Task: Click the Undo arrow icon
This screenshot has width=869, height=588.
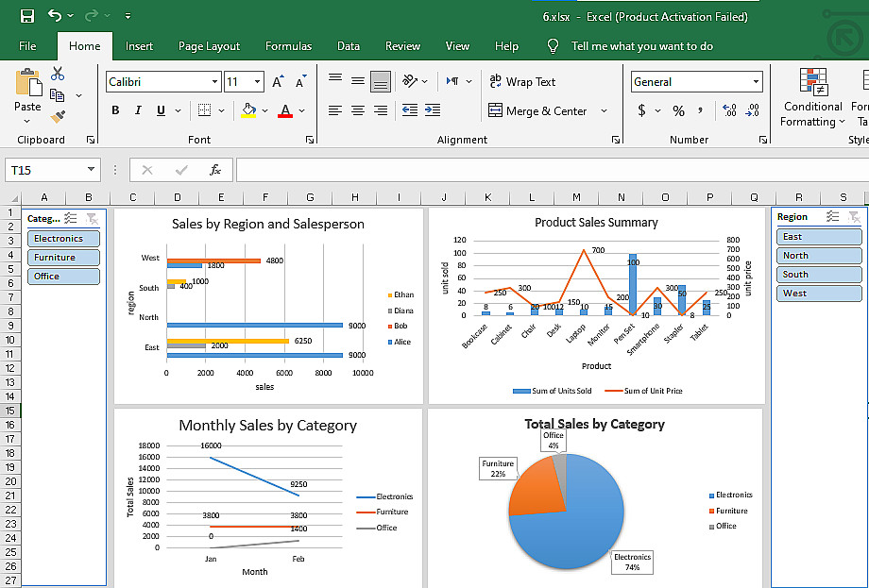Action: point(55,15)
